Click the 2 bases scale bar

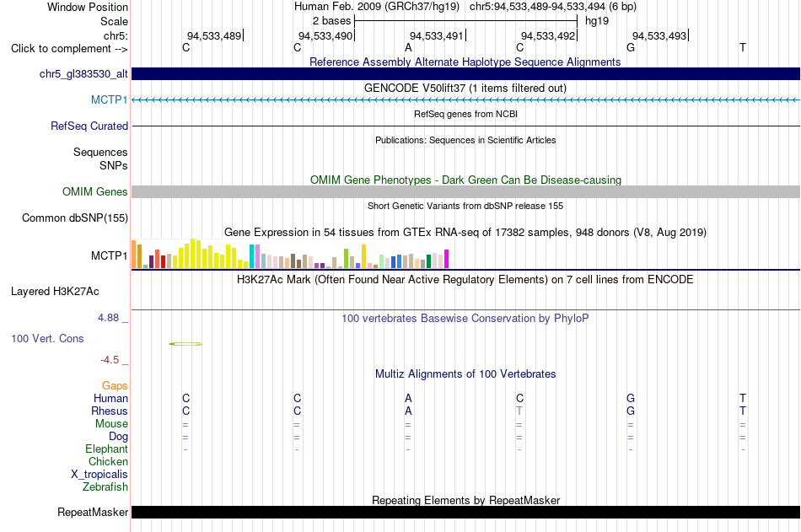pyautogui.click(x=465, y=21)
